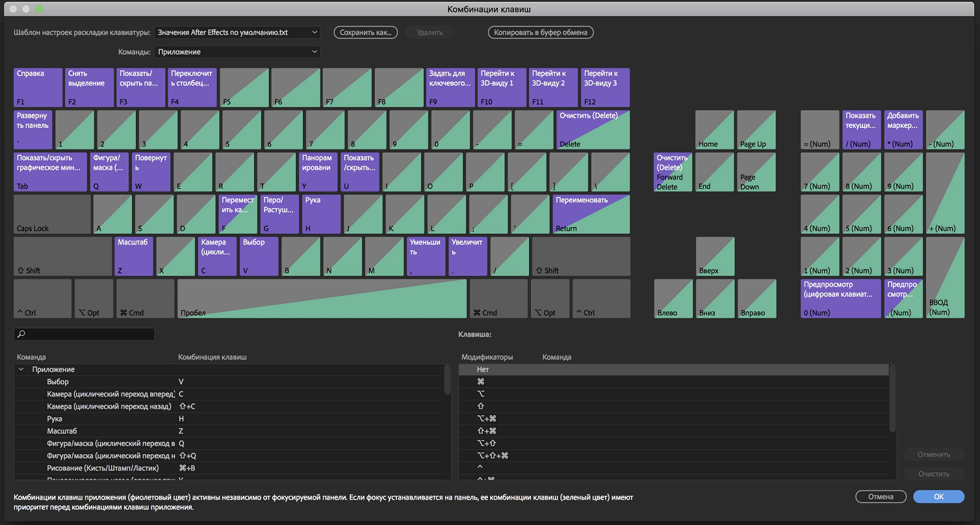Select the 0 (Num) Предпросмотр key
Viewport: 980px width, 525px height.
[x=840, y=299]
